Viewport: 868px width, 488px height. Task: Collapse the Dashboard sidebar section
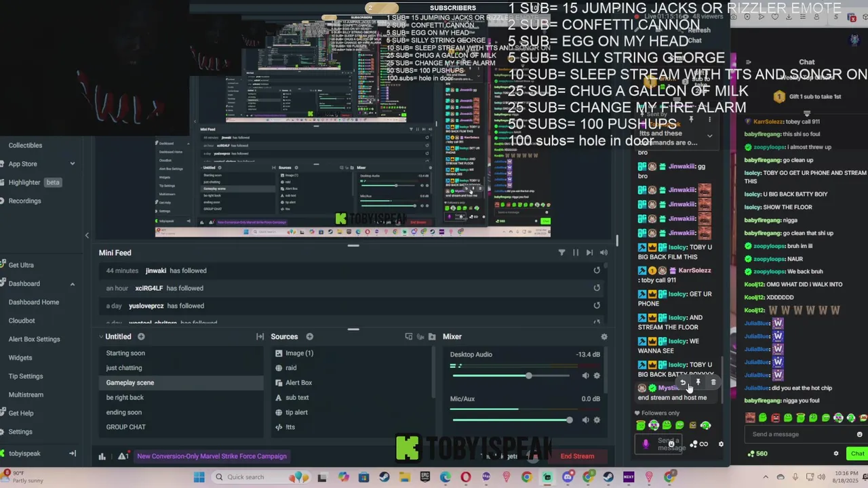[x=73, y=284]
